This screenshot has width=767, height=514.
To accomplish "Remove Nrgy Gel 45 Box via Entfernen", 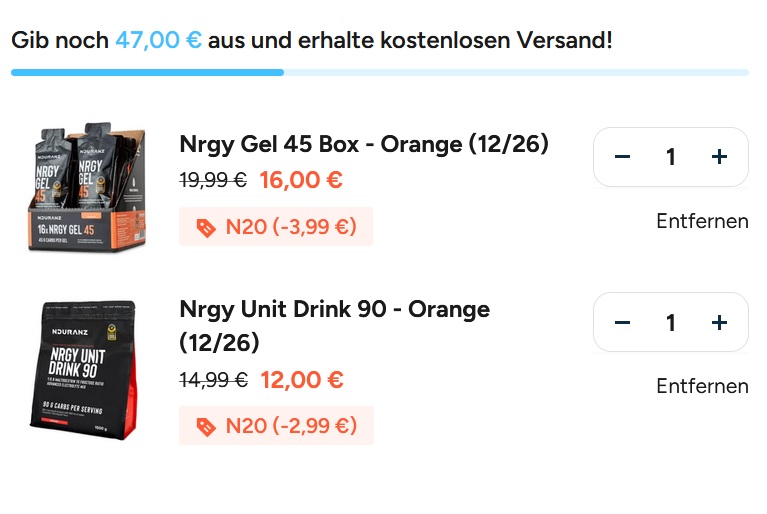I will click(x=702, y=221).
